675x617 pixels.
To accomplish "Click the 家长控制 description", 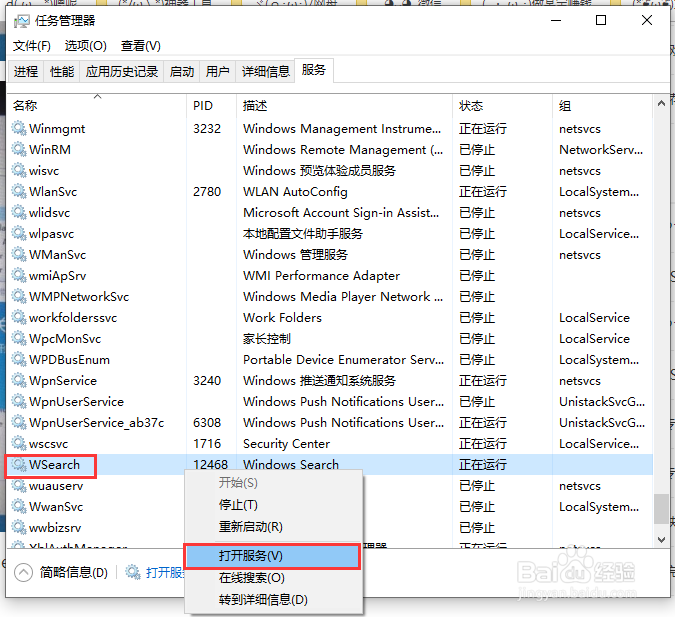I will (x=267, y=338).
